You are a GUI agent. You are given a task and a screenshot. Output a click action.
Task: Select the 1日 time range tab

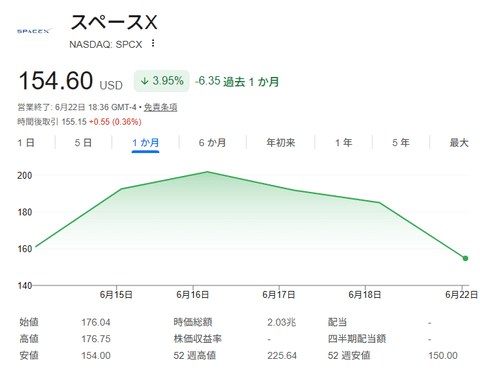click(26, 143)
